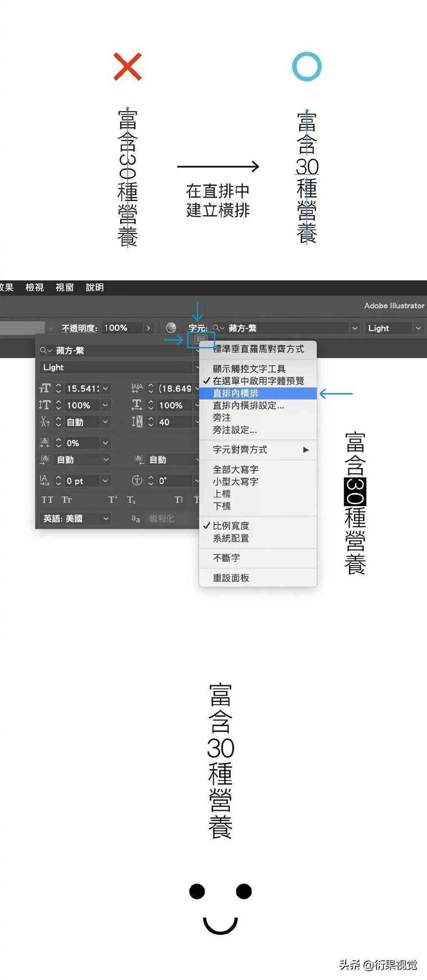The image size is (427, 980).
Task: Choose 小型大寫字 menu item
Action: point(258,481)
